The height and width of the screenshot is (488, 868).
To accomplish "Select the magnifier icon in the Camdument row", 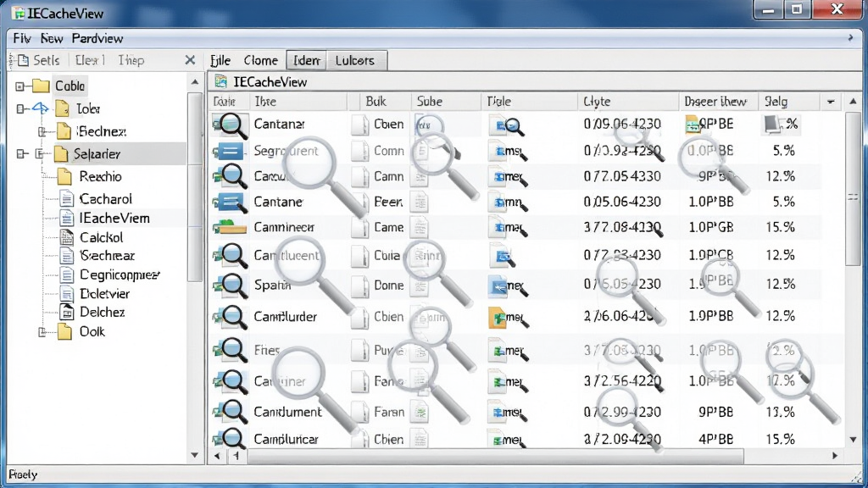I will point(231,412).
